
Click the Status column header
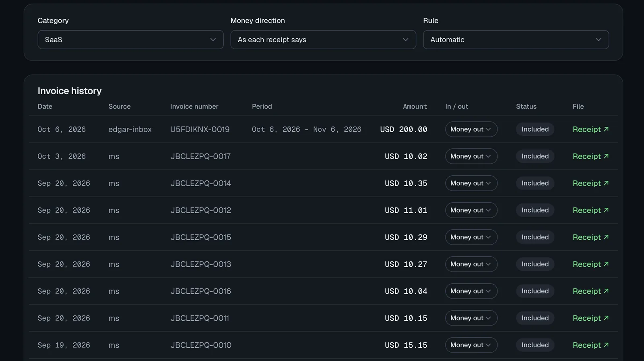[x=526, y=106]
